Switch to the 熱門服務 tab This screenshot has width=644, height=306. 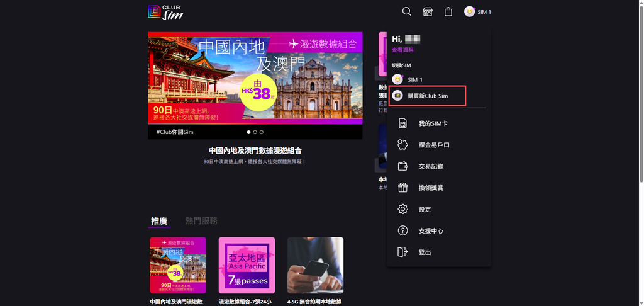[x=201, y=221]
